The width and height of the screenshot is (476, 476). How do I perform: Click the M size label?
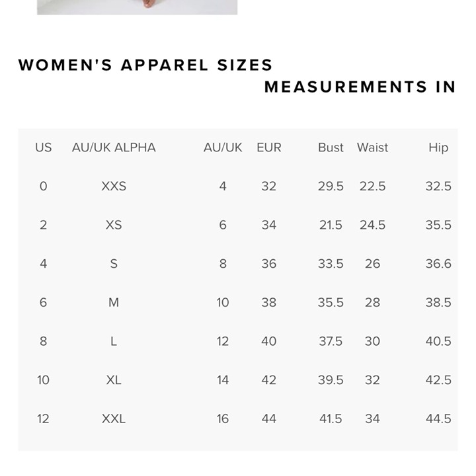[114, 302]
